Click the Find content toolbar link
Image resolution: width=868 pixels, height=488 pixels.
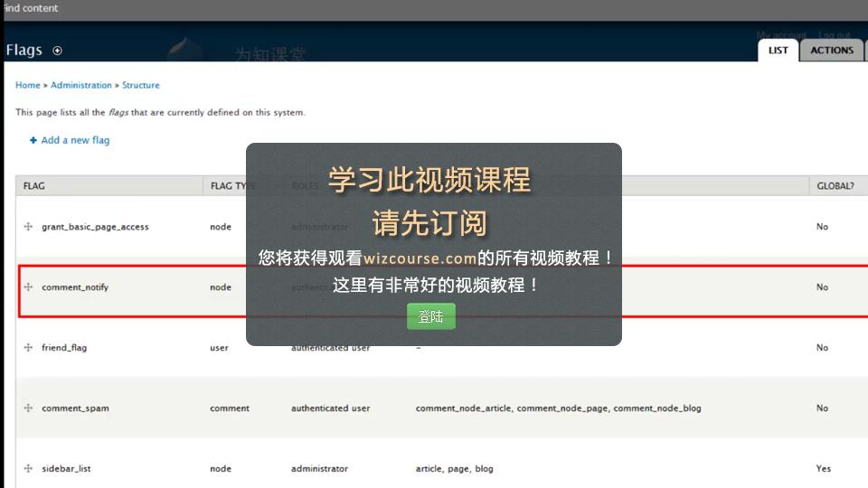tap(31, 8)
